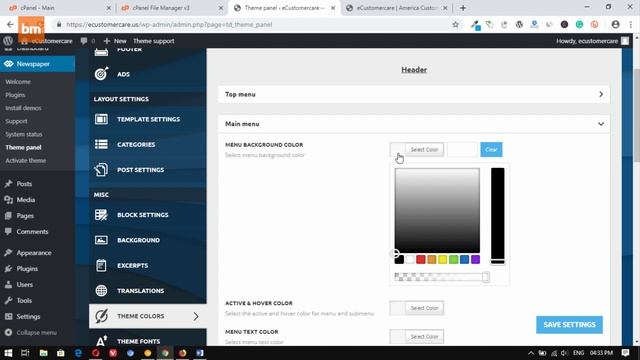Open the Categories list icon

pos(101,144)
